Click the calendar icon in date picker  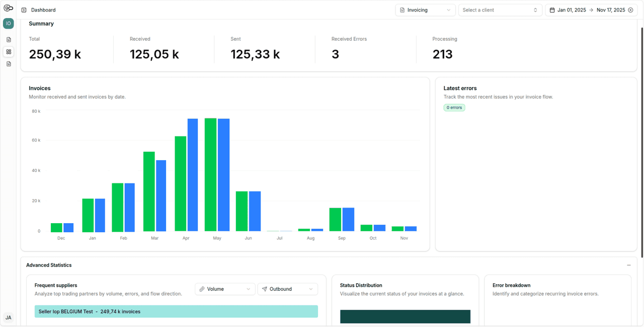[x=552, y=10]
